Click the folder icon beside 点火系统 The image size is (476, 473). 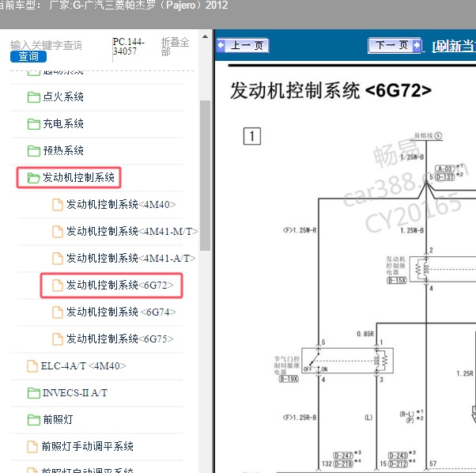(x=33, y=97)
